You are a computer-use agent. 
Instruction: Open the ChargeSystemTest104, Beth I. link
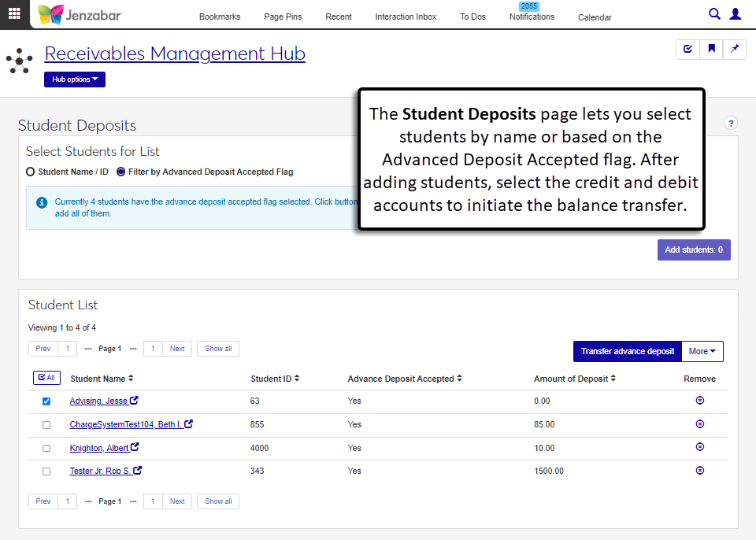coord(126,424)
